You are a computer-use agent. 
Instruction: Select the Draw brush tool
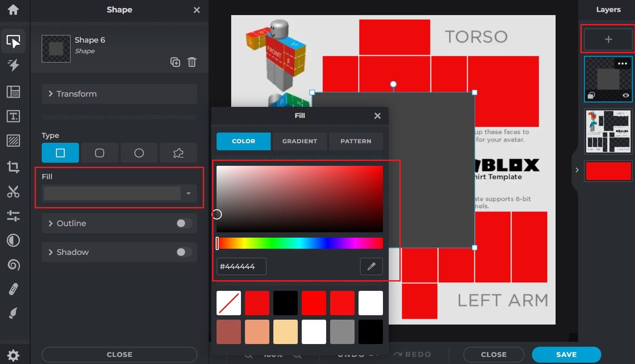(13, 314)
